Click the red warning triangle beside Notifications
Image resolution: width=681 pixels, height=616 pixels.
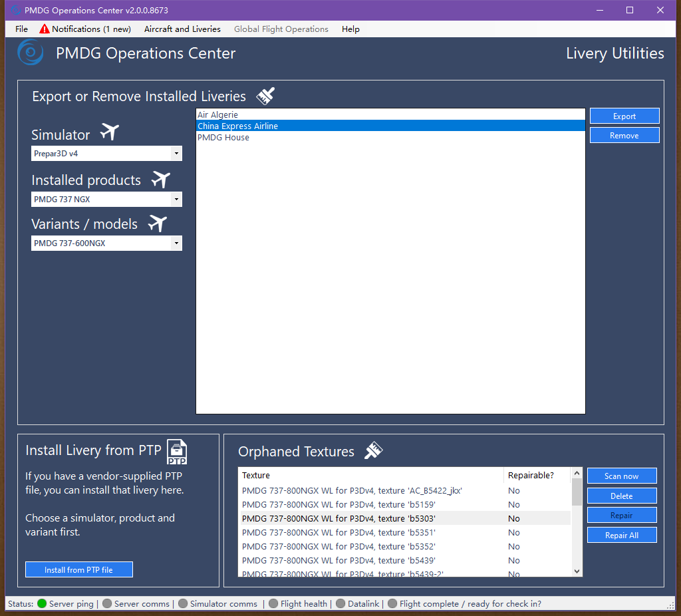(x=45, y=29)
